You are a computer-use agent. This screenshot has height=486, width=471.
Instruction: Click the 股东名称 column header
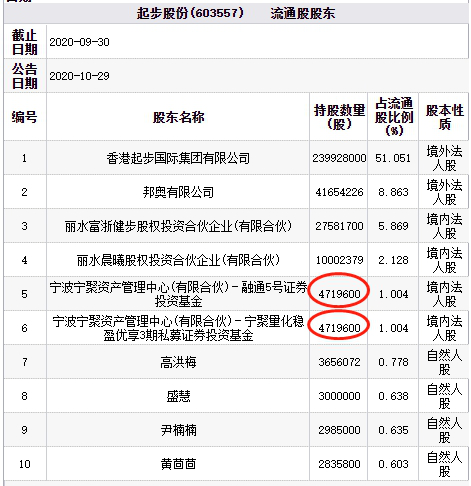(178, 117)
